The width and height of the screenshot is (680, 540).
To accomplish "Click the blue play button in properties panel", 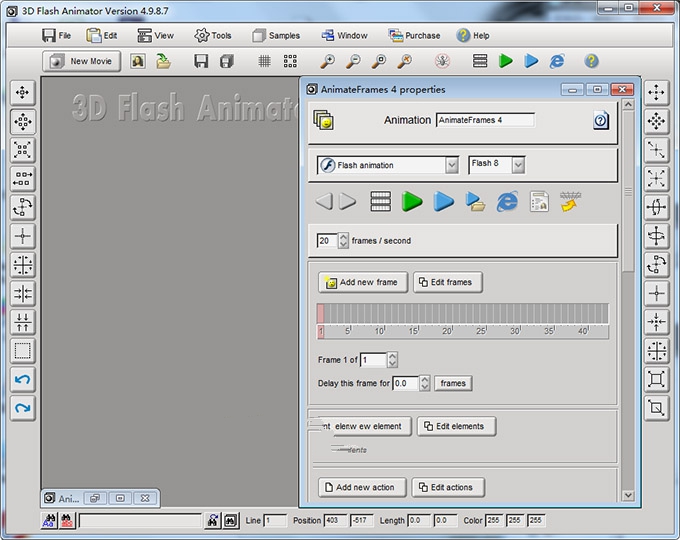I will click(443, 202).
